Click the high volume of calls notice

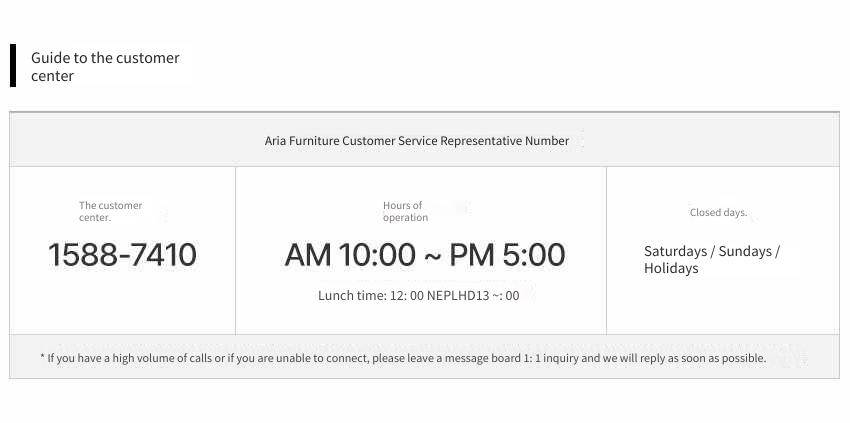pos(403,358)
